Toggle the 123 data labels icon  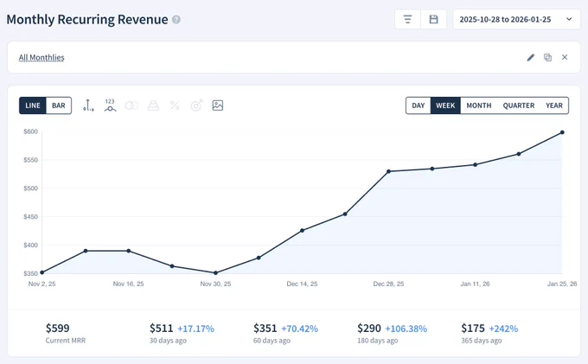[x=110, y=105]
